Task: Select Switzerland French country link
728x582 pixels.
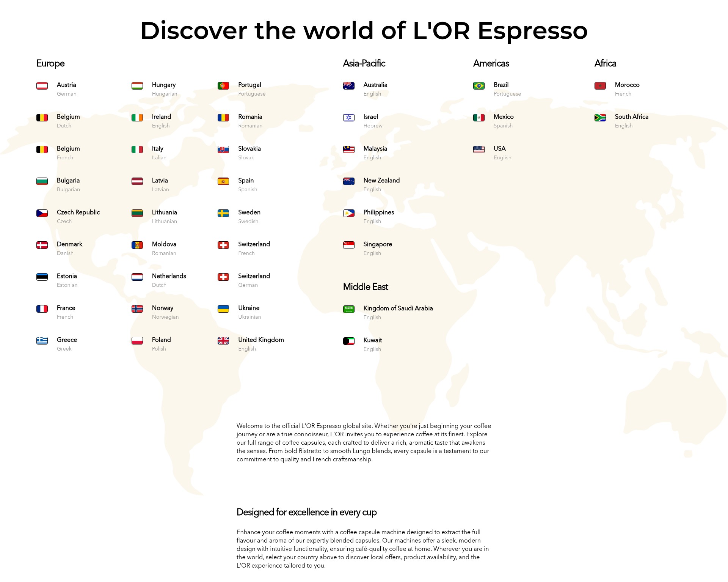Action: pos(244,248)
